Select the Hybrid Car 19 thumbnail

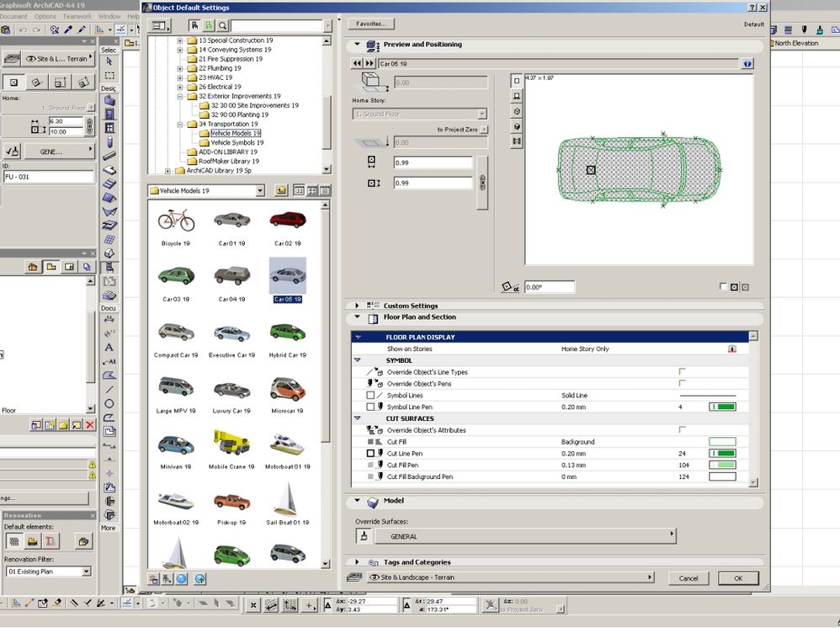point(286,333)
